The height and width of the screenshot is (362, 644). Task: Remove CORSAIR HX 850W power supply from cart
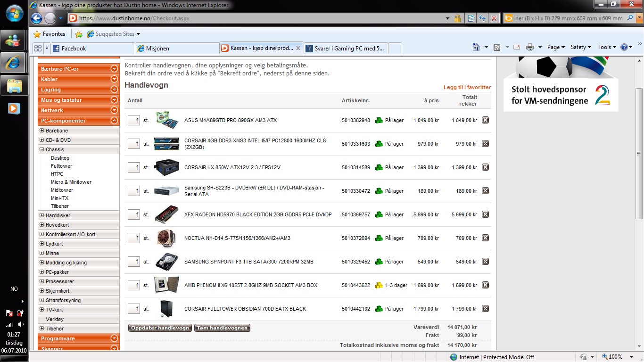pos(485,167)
